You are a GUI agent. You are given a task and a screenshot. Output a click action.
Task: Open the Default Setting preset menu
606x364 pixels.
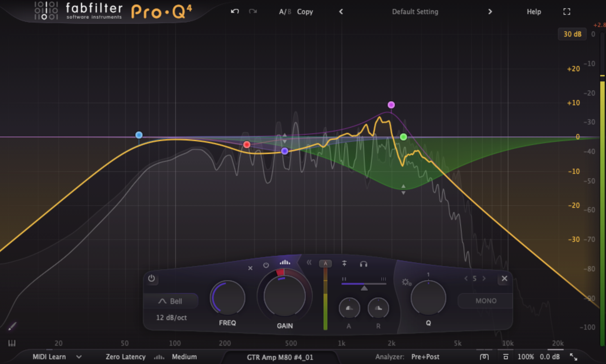point(415,12)
